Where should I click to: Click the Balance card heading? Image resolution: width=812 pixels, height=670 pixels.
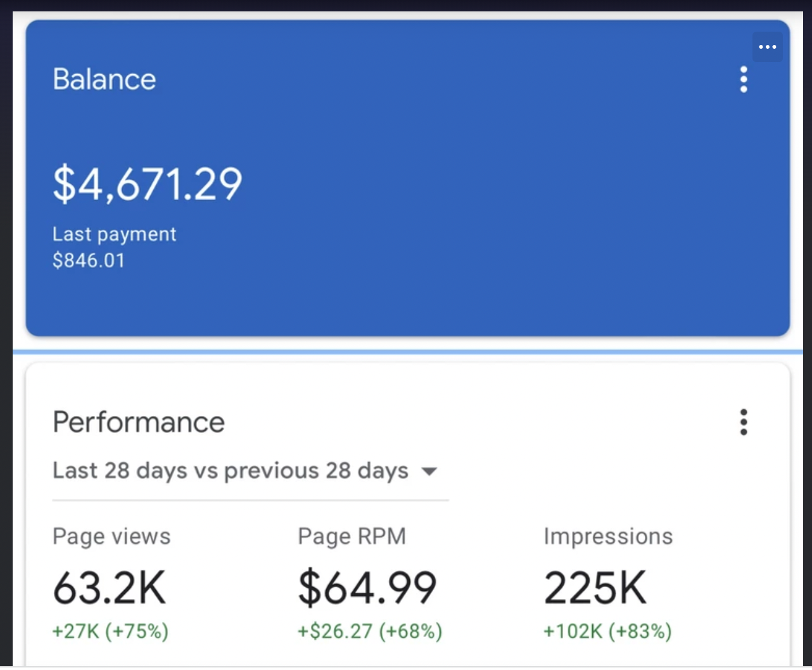tap(105, 79)
